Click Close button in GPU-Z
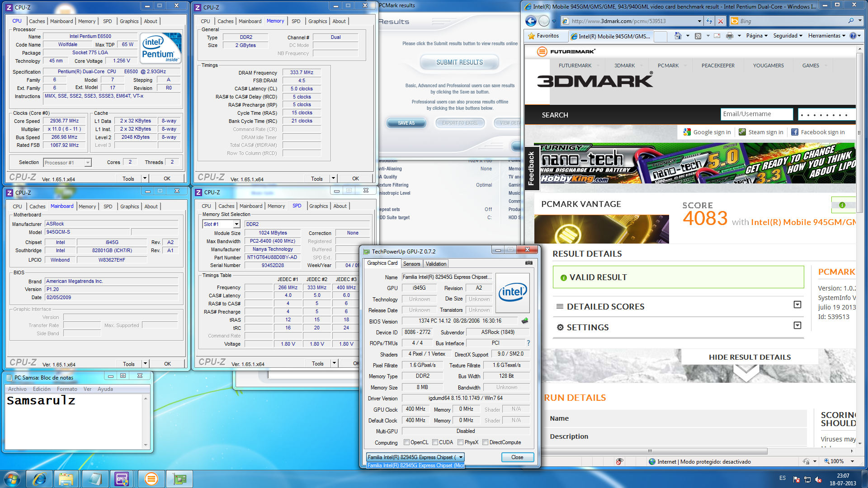Image resolution: width=868 pixels, height=488 pixels. pos(517,457)
